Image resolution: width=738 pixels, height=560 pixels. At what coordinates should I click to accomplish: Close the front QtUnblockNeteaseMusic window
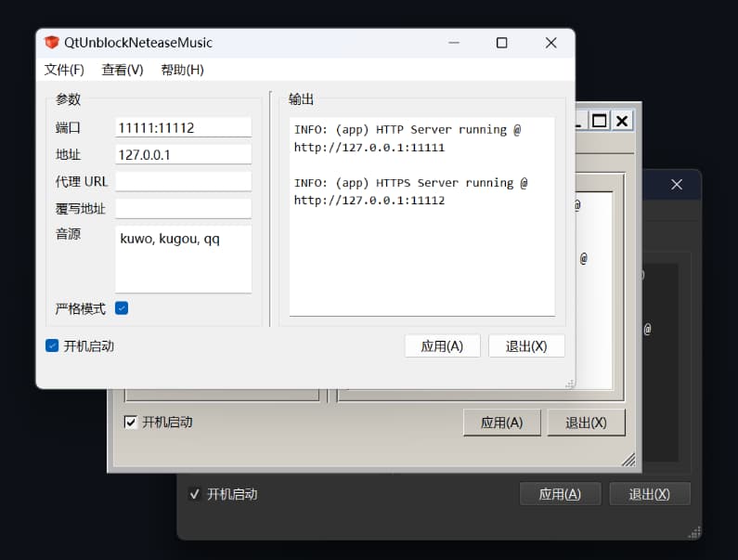click(550, 43)
